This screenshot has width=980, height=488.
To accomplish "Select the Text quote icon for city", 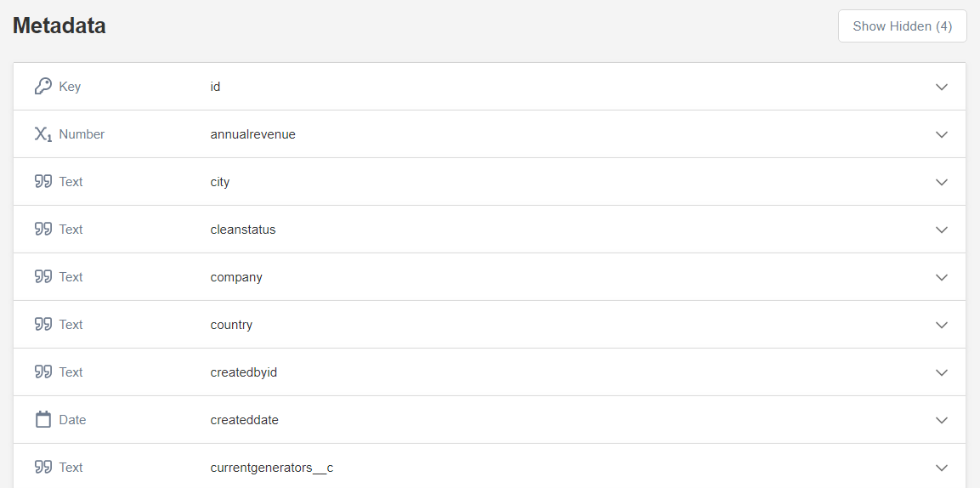I will (42, 182).
